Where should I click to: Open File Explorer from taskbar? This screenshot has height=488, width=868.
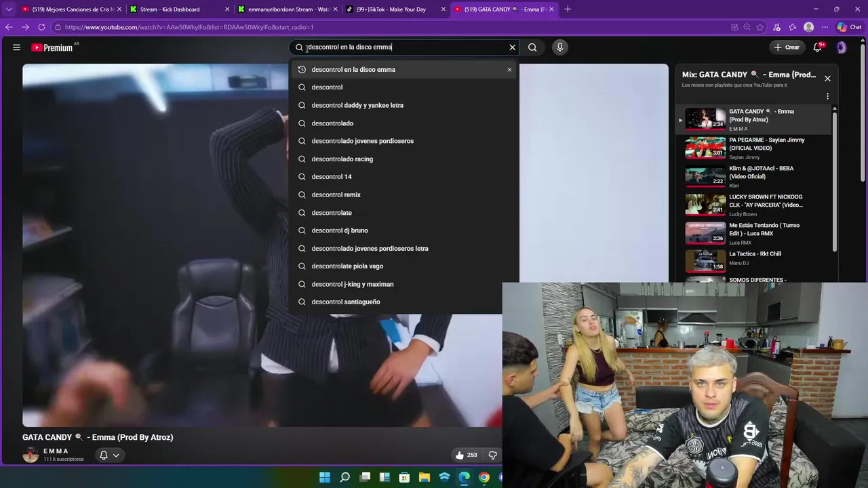tap(425, 478)
